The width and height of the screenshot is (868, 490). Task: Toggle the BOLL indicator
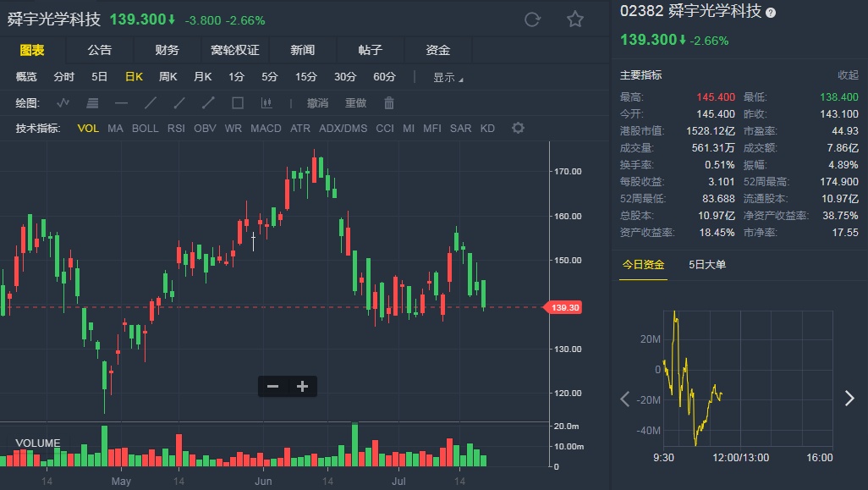point(145,129)
